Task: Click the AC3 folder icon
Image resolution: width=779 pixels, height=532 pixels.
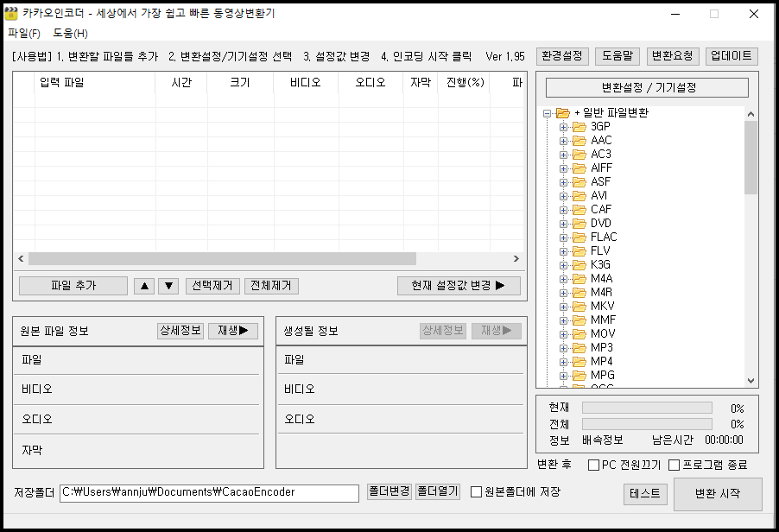Action: [579, 155]
